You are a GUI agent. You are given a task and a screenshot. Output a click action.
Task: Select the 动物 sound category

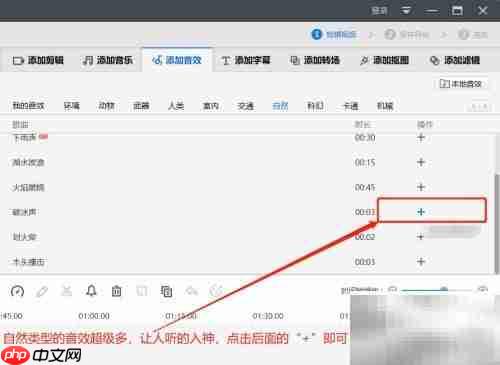click(106, 106)
